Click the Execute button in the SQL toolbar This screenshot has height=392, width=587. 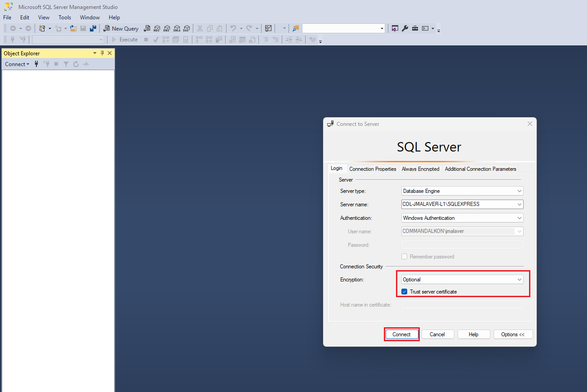pyautogui.click(x=125, y=40)
